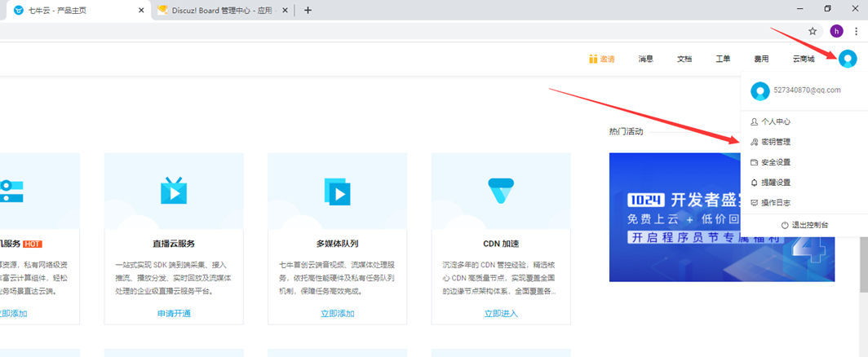The height and width of the screenshot is (357, 868).
Task: Click 退出控制台 to log out
Action: 804,225
